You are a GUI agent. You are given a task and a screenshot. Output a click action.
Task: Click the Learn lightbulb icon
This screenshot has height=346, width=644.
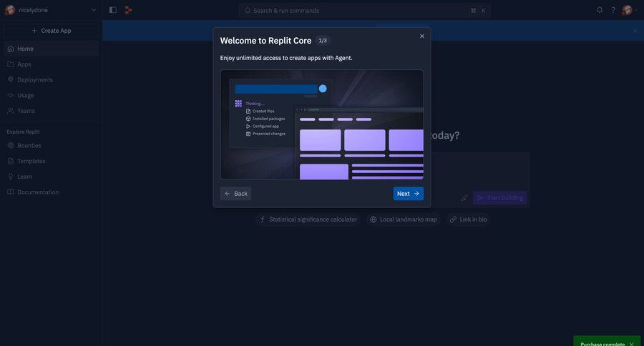[x=11, y=177]
